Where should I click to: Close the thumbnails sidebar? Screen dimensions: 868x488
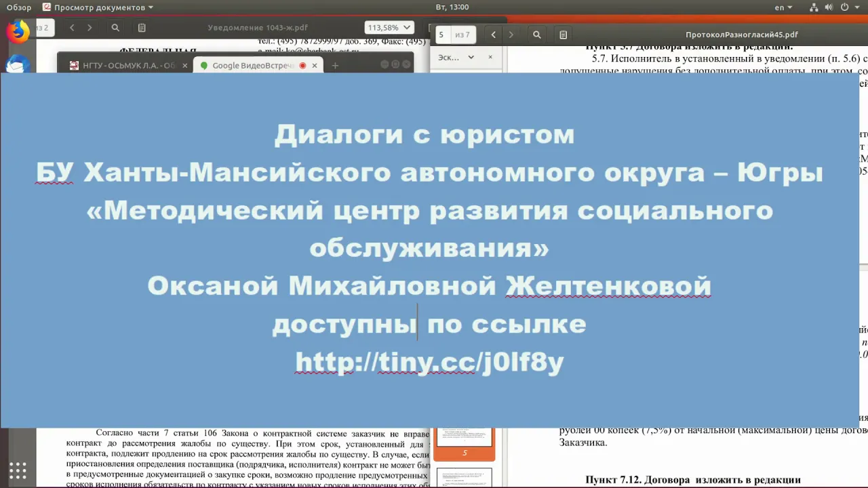(490, 57)
